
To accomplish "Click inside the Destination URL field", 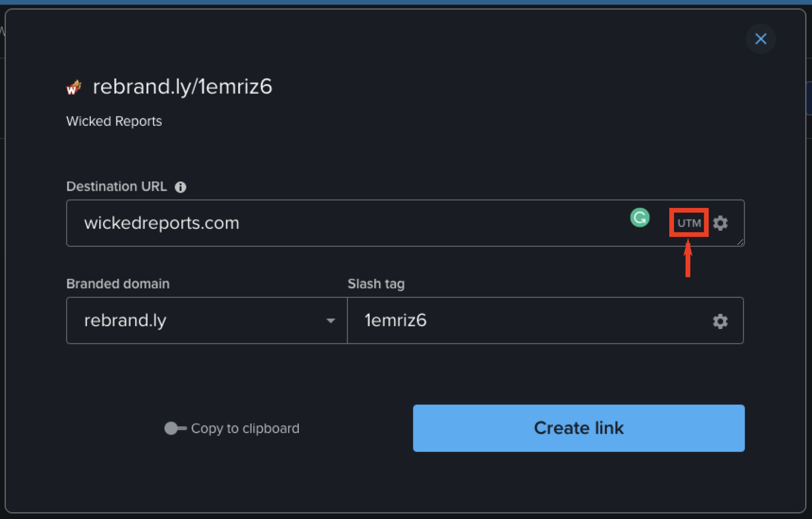I will coord(331,223).
